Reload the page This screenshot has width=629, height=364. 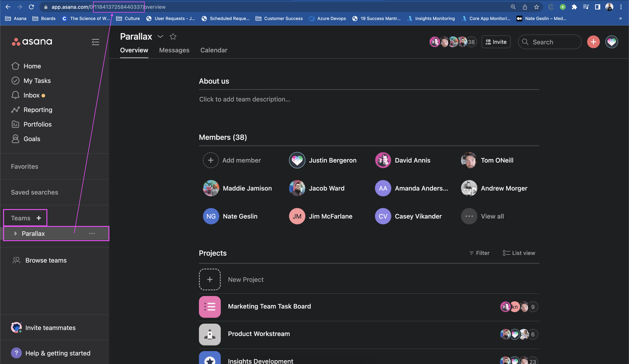click(31, 7)
